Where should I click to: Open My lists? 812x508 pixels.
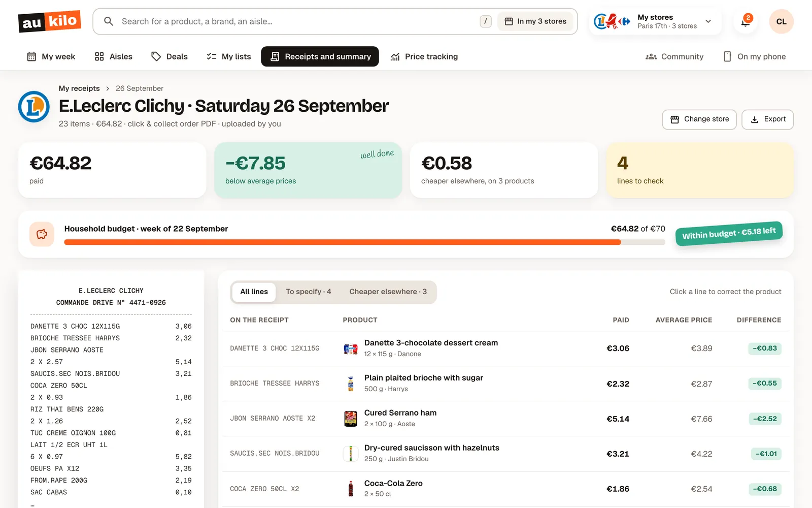[229, 56]
